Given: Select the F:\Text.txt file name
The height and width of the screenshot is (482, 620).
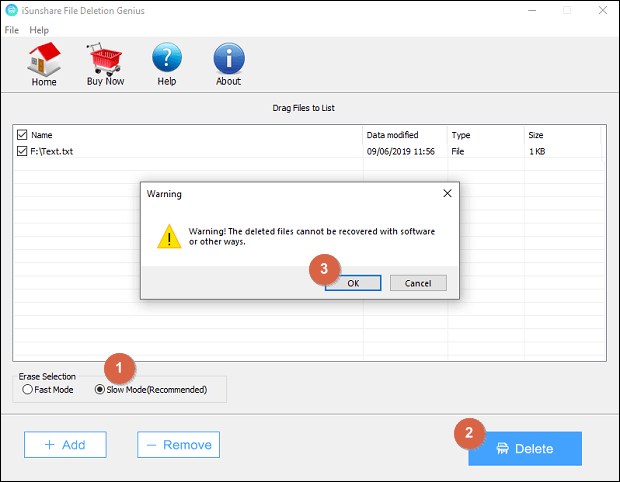Looking at the screenshot, I should coord(52,151).
